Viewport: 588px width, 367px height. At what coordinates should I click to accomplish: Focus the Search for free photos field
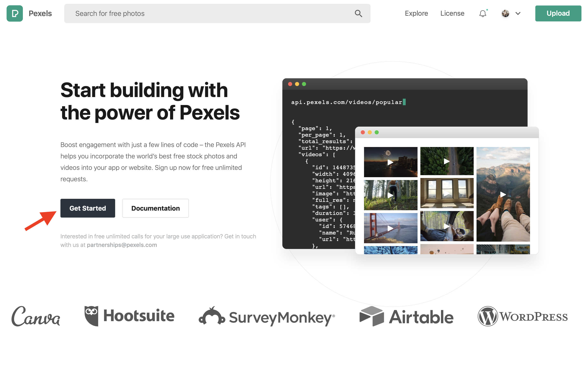click(x=209, y=13)
